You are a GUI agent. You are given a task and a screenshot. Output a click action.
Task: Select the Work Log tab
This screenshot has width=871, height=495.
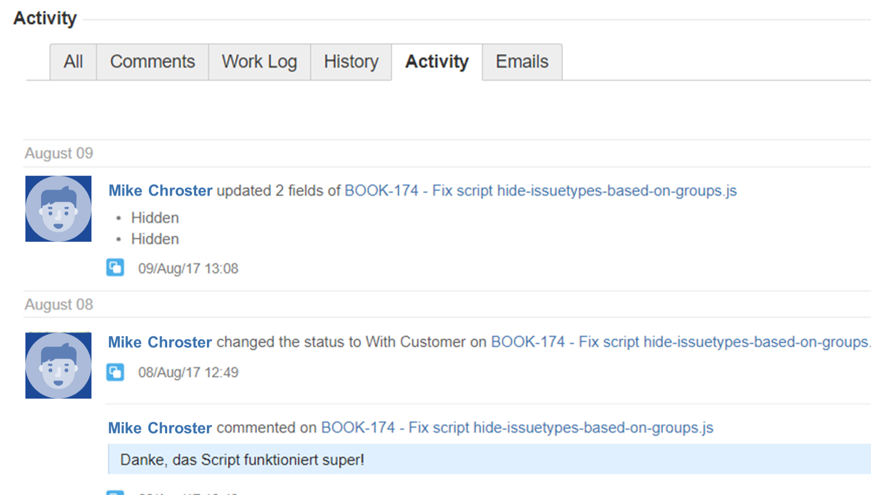tap(259, 62)
